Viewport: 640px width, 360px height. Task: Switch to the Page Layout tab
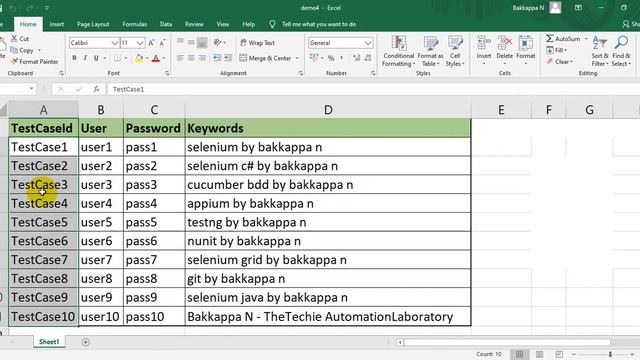click(93, 24)
